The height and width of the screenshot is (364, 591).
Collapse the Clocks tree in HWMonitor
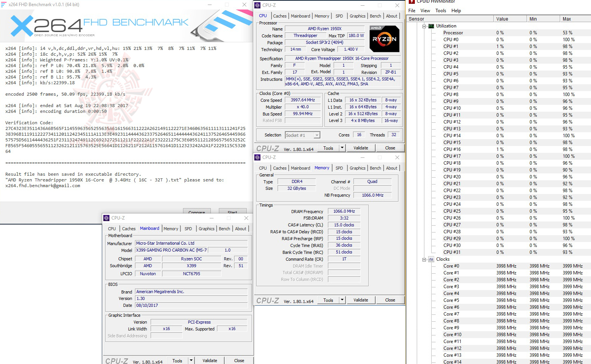tap(424, 259)
